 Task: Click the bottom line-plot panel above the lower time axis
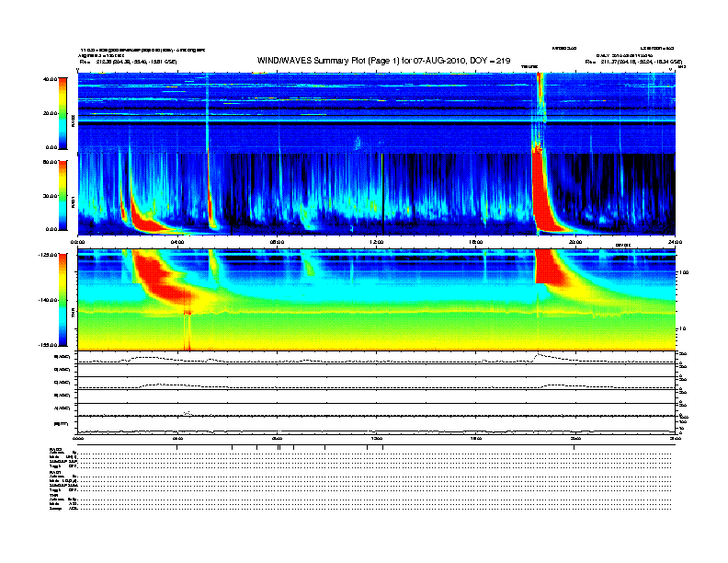coord(376,425)
